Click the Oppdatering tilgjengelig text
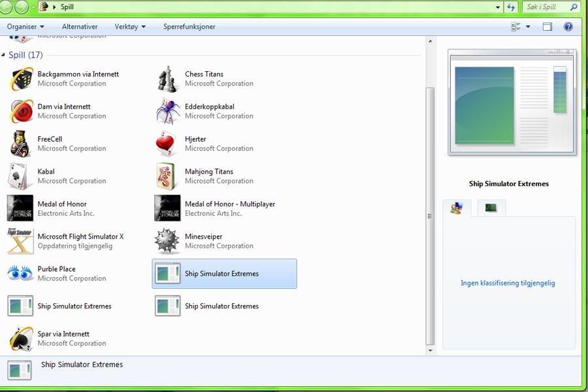 75,246
